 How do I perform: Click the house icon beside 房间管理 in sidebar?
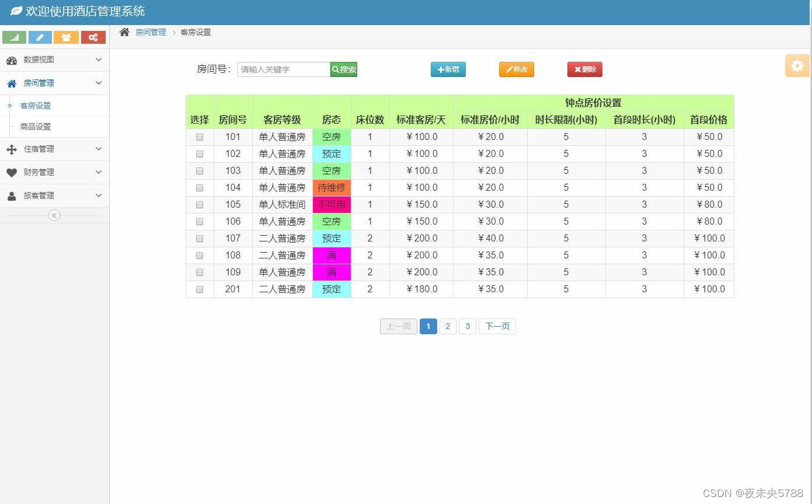pyautogui.click(x=12, y=83)
